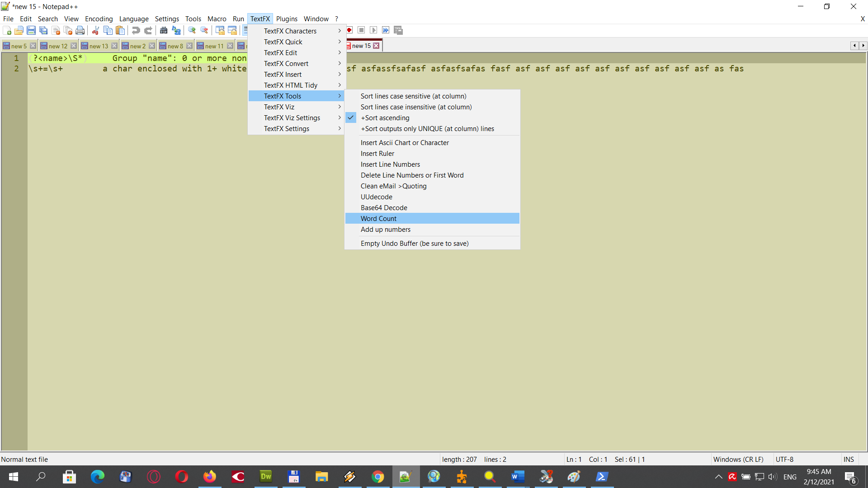868x488 pixels.
Task: Click the Windows (CR LF) status field
Action: (x=738, y=460)
